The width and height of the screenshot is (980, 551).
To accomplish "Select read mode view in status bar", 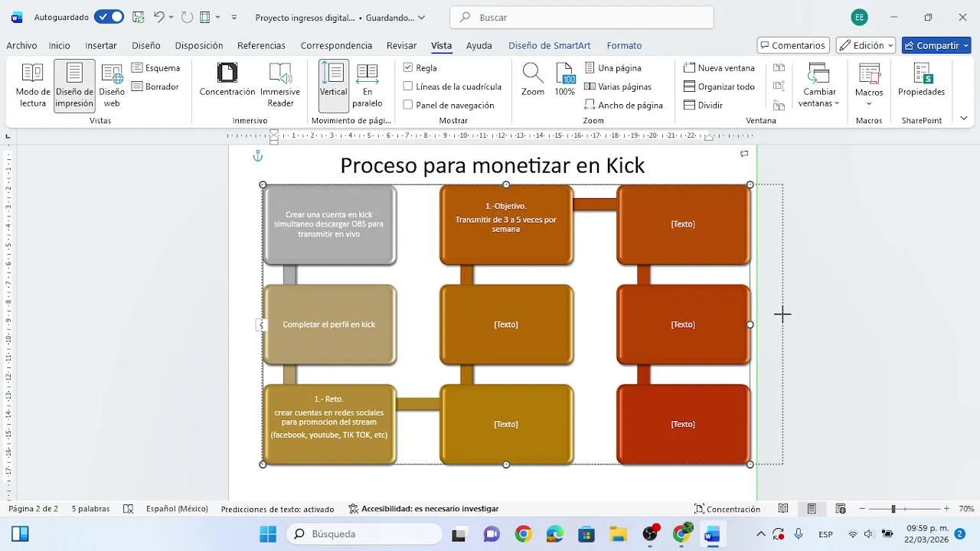I will 783,509.
